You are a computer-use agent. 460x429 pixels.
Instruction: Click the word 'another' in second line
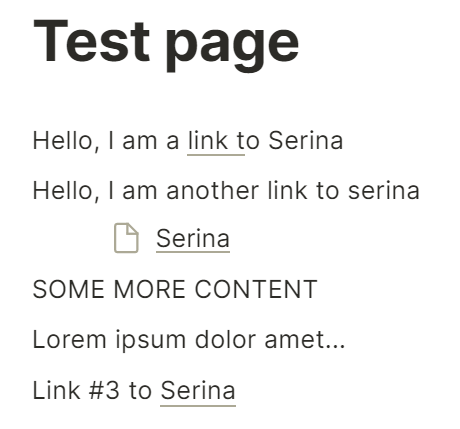pyautogui.click(x=213, y=191)
